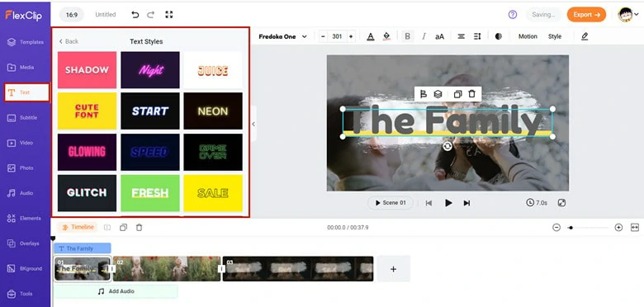Toggle the Timeline view button
The width and height of the screenshot is (644, 307).
tap(78, 228)
